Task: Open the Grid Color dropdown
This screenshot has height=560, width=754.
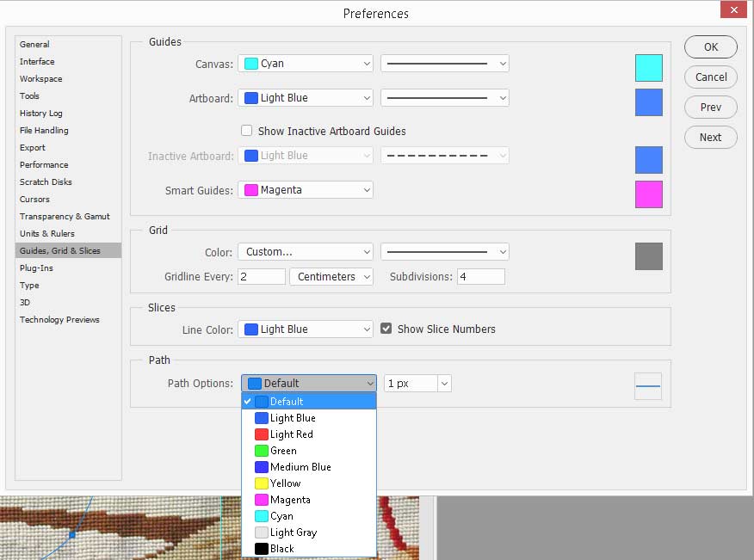Action: (306, 252)
